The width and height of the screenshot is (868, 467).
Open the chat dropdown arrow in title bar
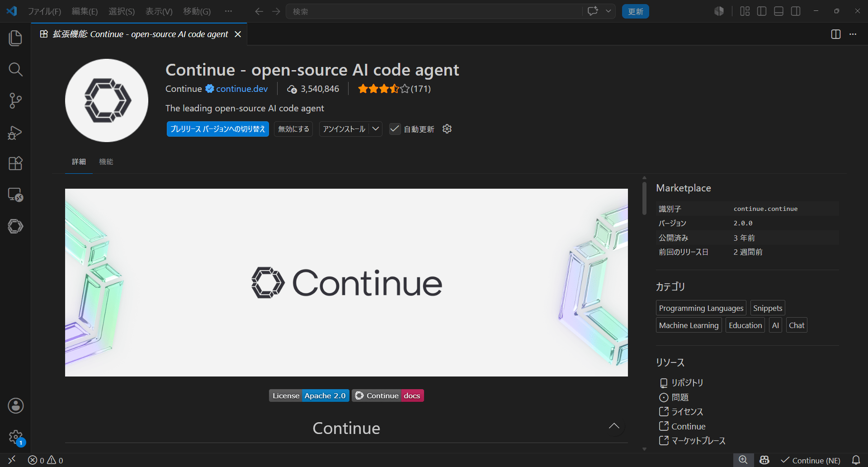(609, 11)
